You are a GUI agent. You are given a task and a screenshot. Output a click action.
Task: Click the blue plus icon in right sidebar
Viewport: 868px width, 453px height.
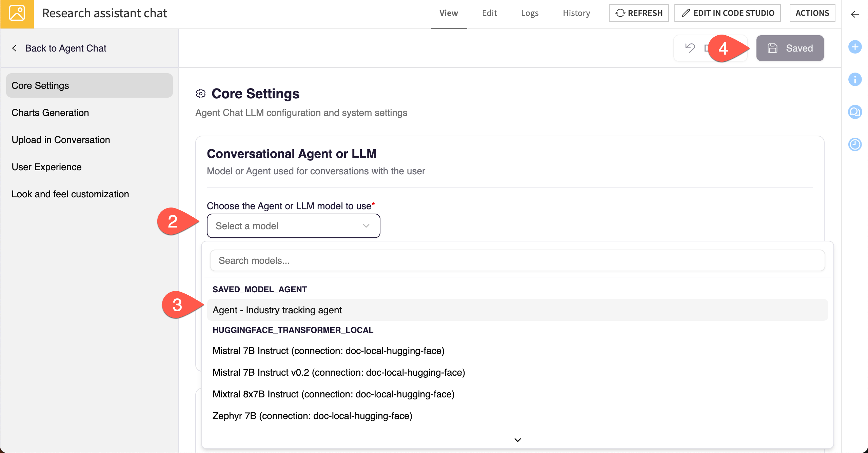pos(855,47)
